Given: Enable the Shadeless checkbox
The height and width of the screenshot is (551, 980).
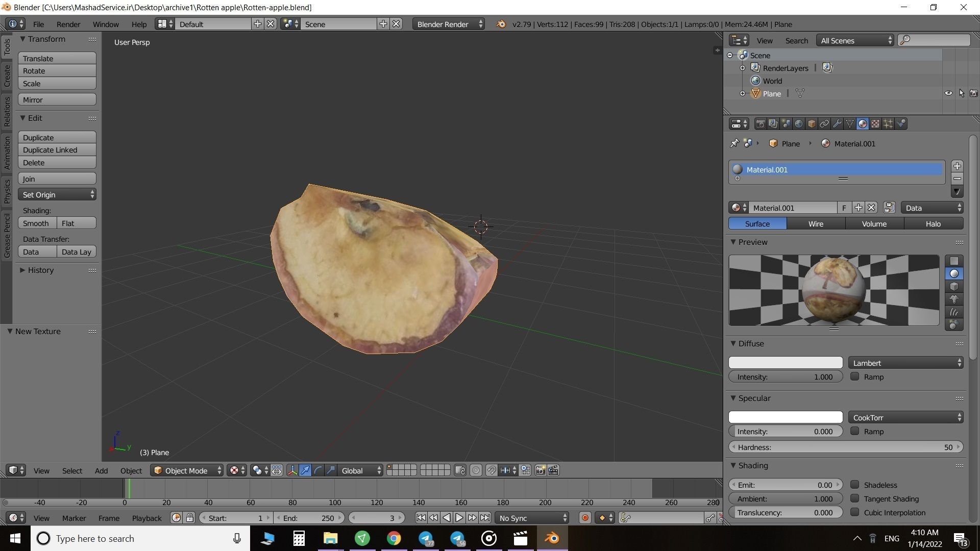Looking at the screenshot, I should pyautogui.click(x=855, y=485).
